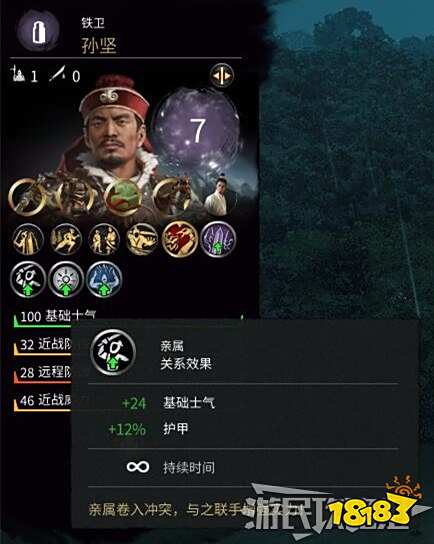Toggle the gold compare arrows button

(222, 75)
